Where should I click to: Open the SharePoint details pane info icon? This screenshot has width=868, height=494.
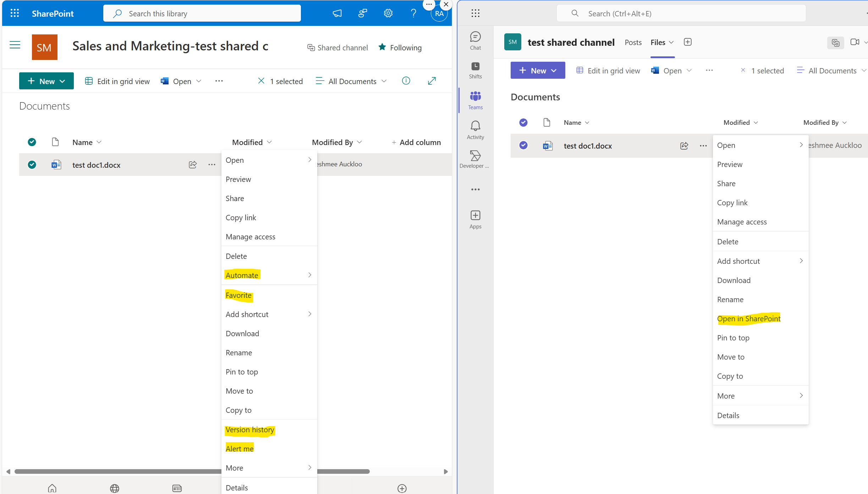point(406,81)
